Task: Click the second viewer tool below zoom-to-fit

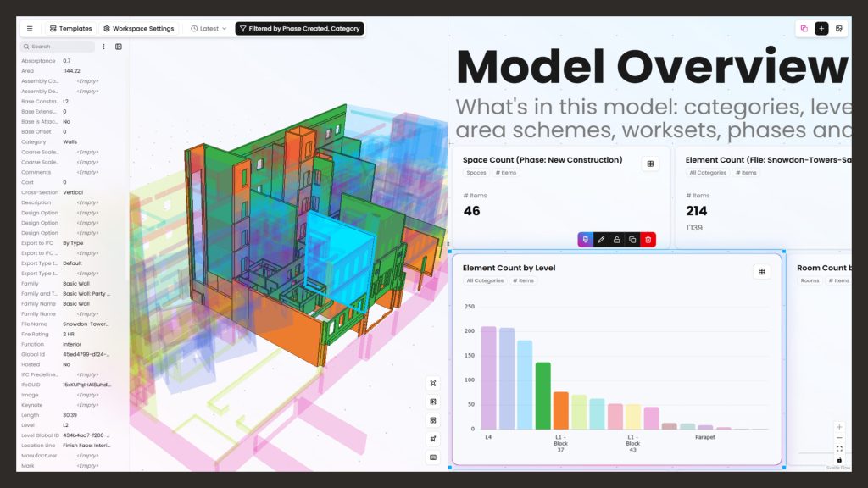Action: pos(433,402)
